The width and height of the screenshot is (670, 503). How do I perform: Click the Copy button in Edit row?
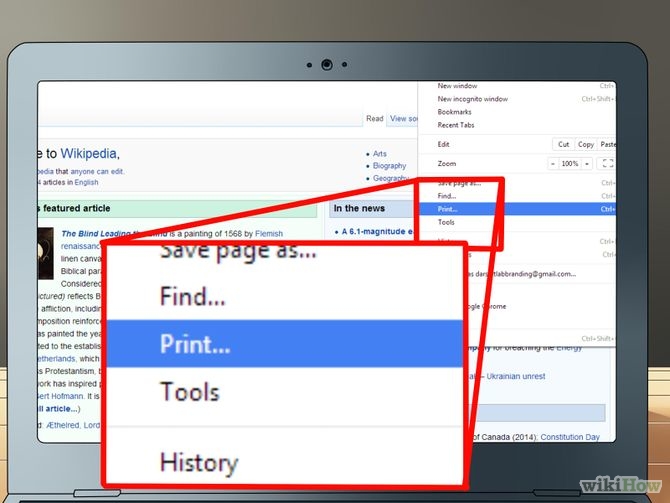[586, 144]
